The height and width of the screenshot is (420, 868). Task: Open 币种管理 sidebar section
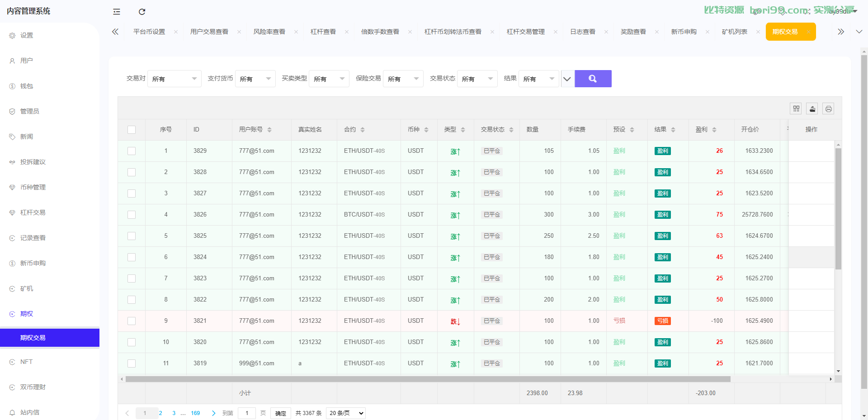point(33,187)
